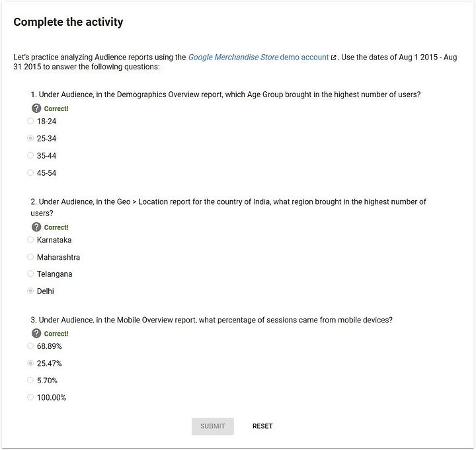Choose the Maharashtra radio button
This screenshot has height=450, width=476.
point(30,257)
